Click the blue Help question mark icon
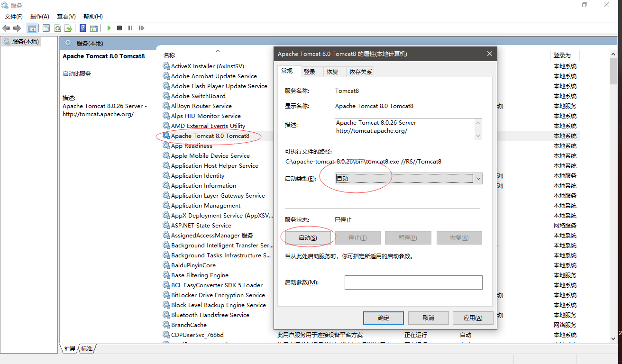Image resolution: width=622 pixels, height=364 pixels. [82, 28]
